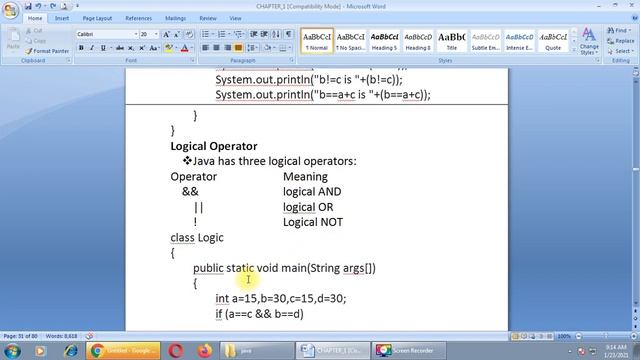Open the View tab
640x360 pixels.
point(235,18)
